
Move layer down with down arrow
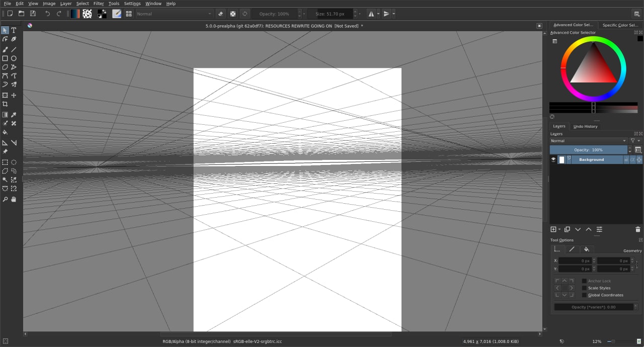click(x=578, y=229)
